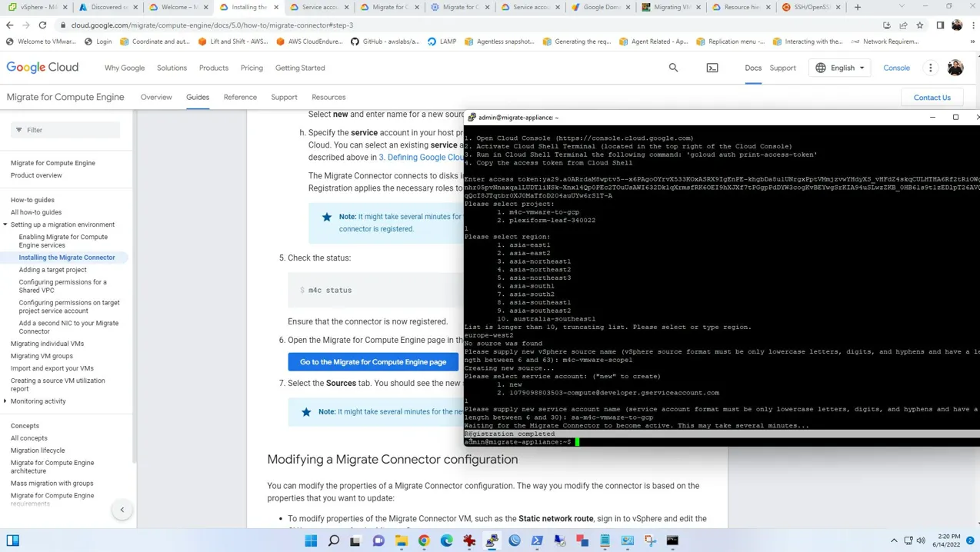The width and height of the screenshot is (980, 552).
Task: Open new browser tab with plus
Action: coord(858,7)
